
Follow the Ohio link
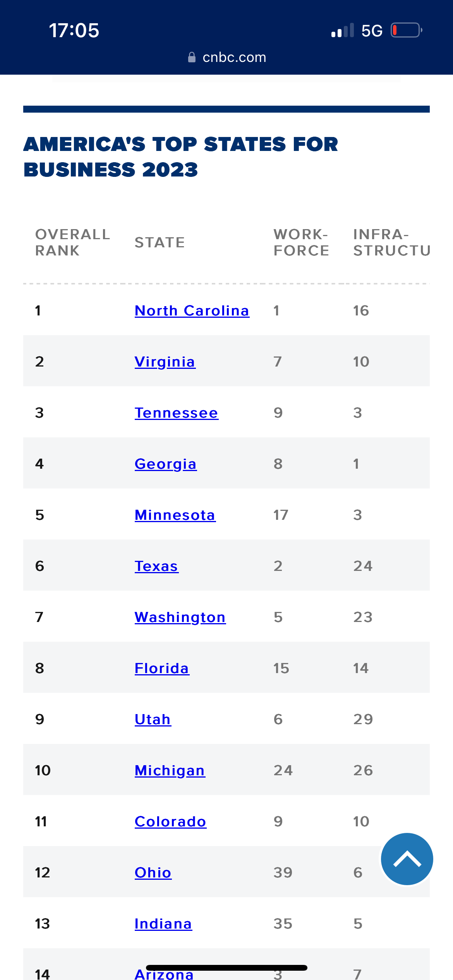coord(153,872)
